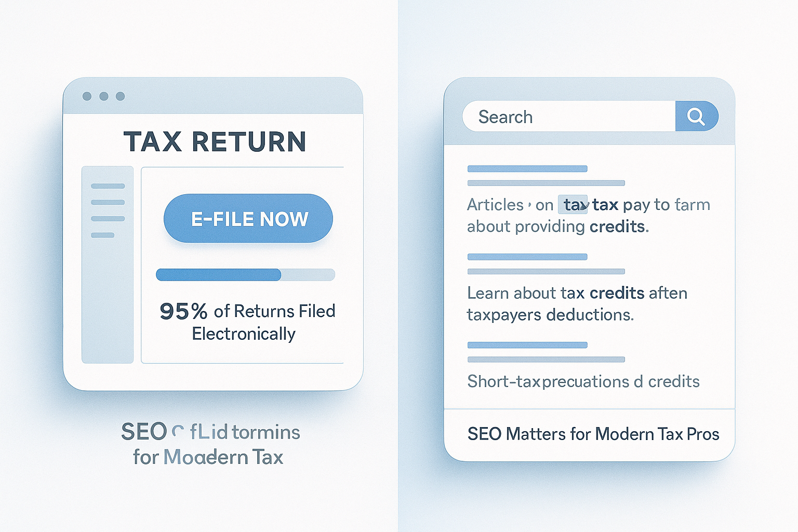Screen dimensions: 798x532
Task: Focus the Search input field
Action: 569,116
